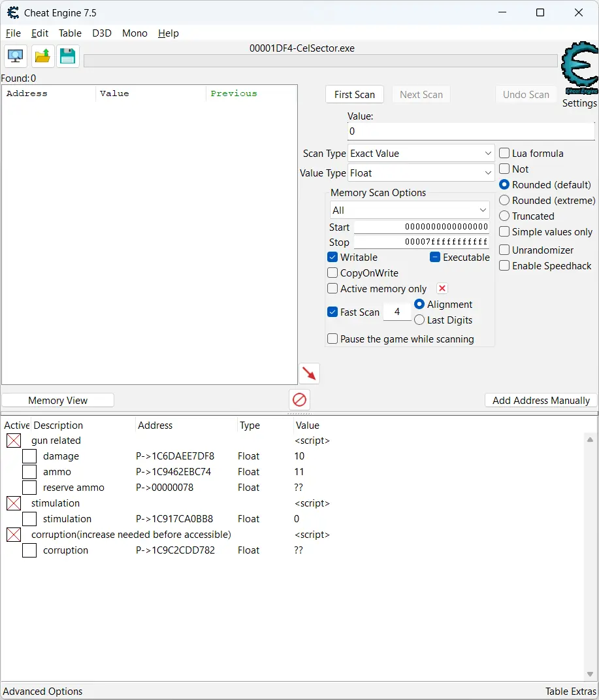Image resolution: width=599 pixels, height=700 pixels.
Task: Enable Active memory only checkbox
Action: tap(332, 288)
